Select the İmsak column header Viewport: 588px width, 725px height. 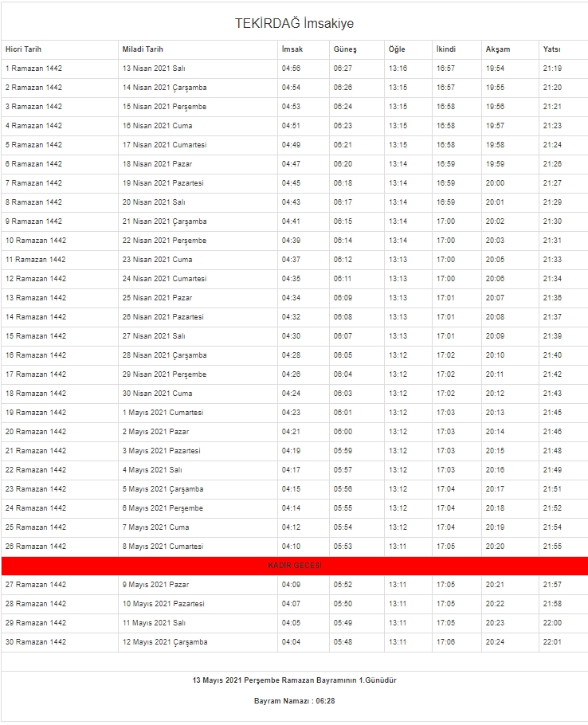click(292, 49)
